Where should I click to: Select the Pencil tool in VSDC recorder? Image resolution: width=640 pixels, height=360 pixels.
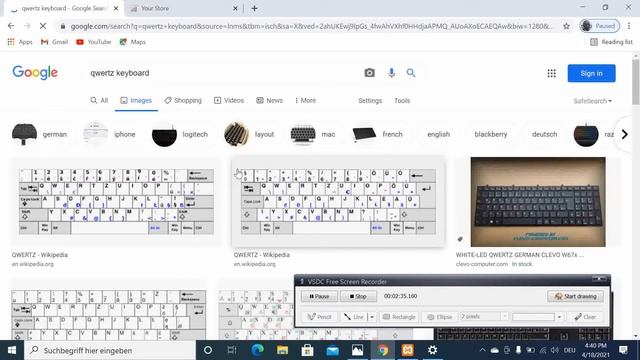pyautogui.click(x=319, y=317)
